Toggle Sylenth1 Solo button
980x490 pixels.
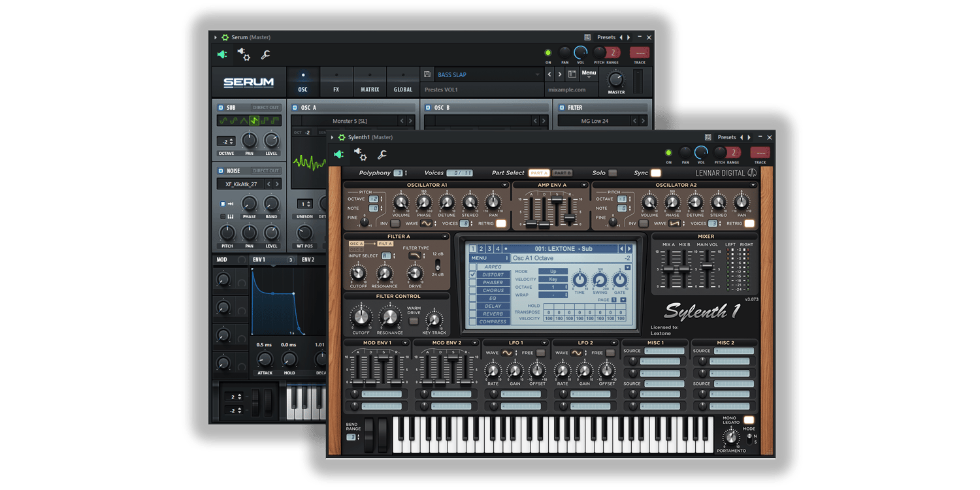[613, 173]
